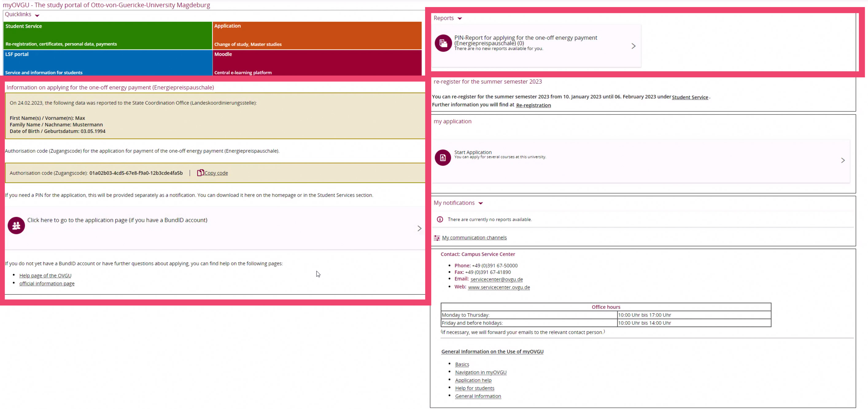The image size is (868, 409).
Task: Open the Moodle quicklink tile
Action: coord(317,63)
